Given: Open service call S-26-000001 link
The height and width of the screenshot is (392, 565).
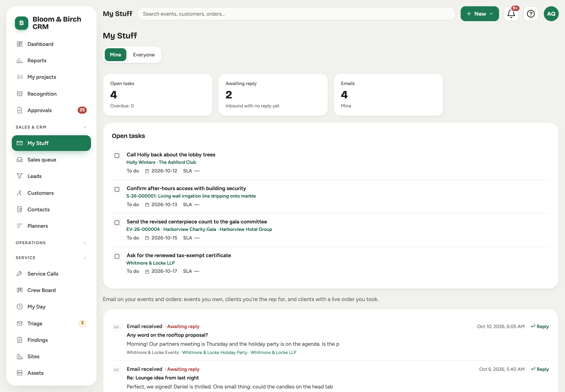Looking at the screenshot, I should (191, 196).
